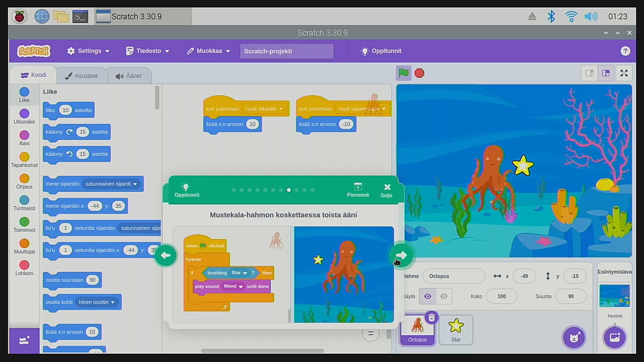Open the Tiedosto menu

pos(148,51)
